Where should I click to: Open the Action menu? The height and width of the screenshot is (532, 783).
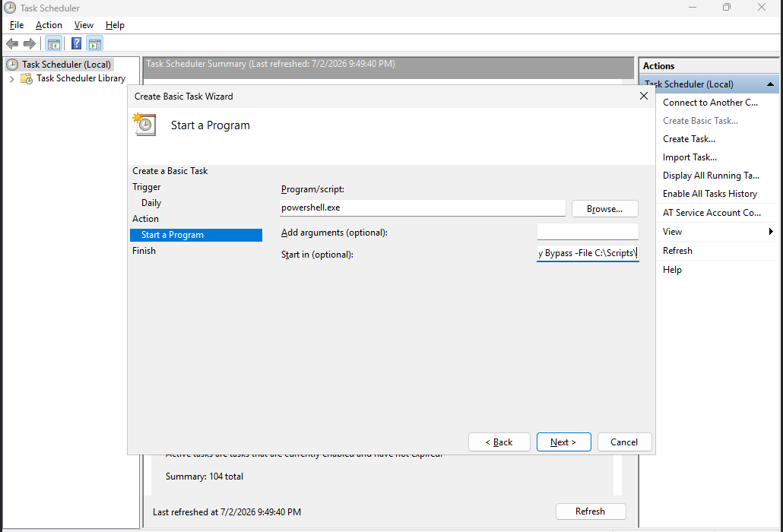click(49, 25)
